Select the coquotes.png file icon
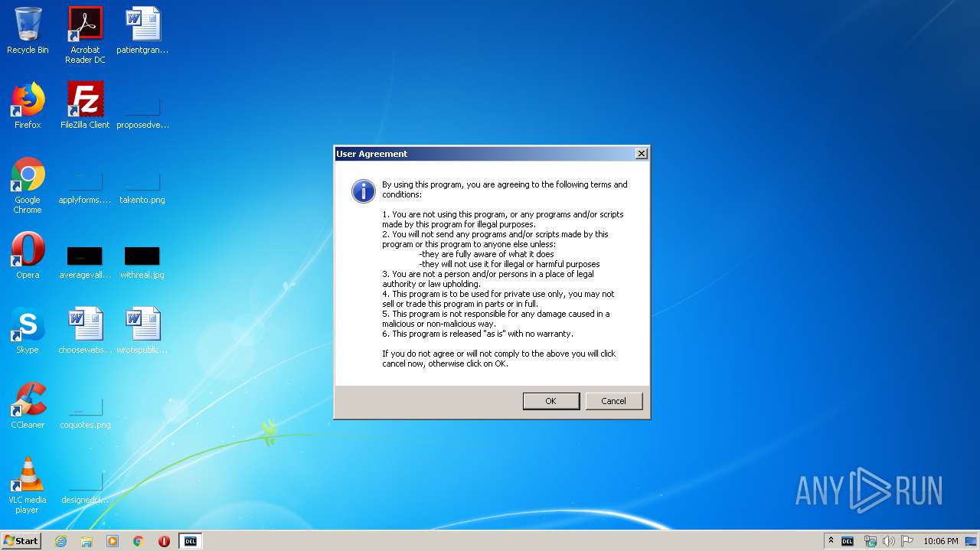This screenshot has height=551, width=980. [x=85, y=412]
